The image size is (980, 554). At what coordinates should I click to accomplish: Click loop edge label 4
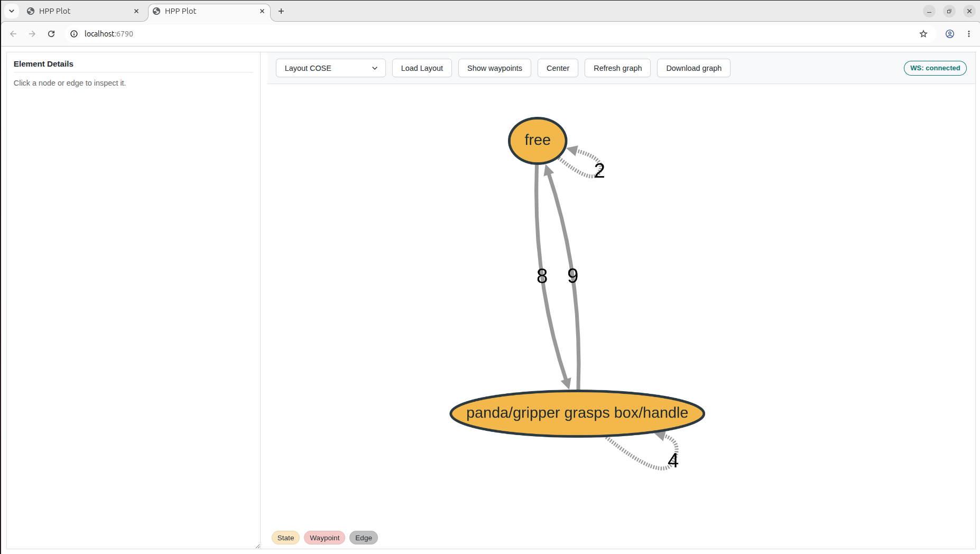tap(673, 460)
